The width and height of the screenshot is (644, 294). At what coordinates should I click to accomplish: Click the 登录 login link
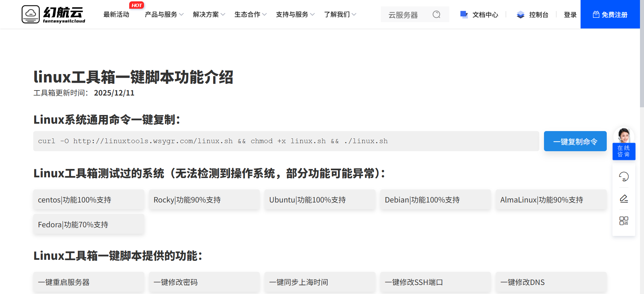[570, 15]
